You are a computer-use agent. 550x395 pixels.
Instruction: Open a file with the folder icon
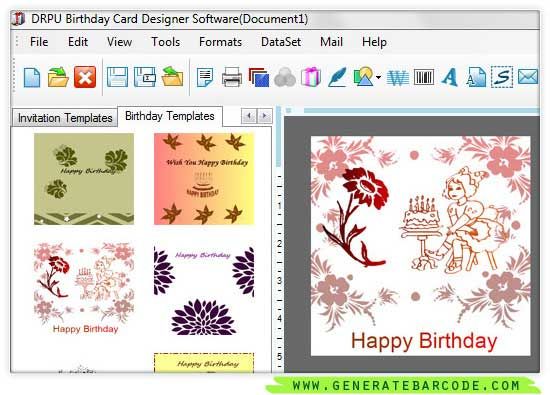(58, 77)
